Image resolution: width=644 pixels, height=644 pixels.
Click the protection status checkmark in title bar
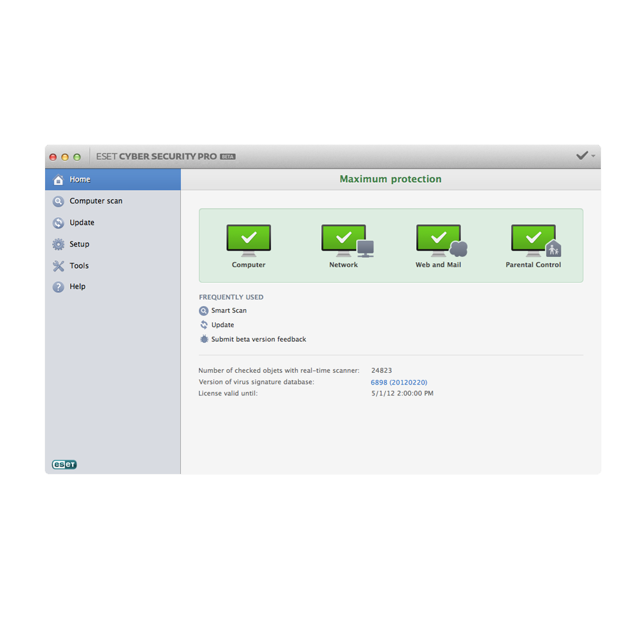[x=582, y=156]
